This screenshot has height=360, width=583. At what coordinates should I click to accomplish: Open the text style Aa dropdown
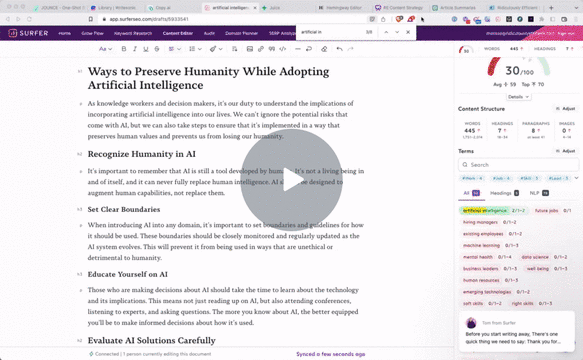coord(106,49)
